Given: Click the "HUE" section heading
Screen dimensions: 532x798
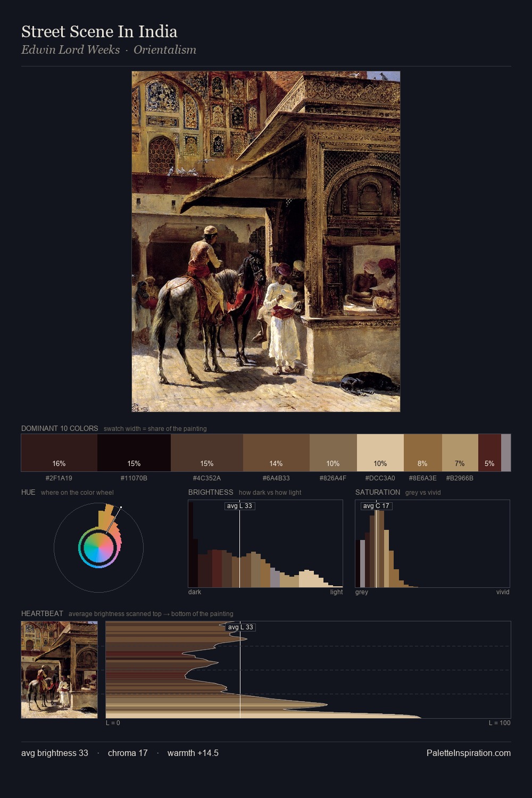Looking at the screenshot, I should pyautogui.click(x=28, y=492).
